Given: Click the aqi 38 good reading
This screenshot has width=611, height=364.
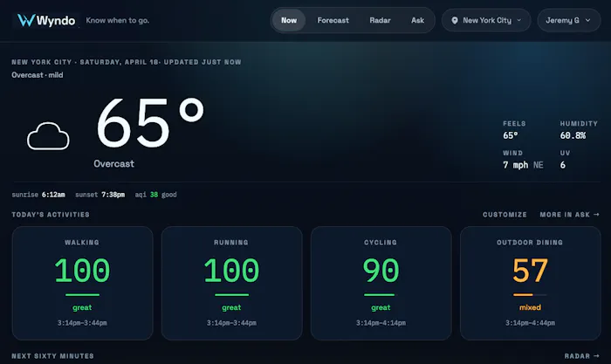Looking at the screenshot, I should coord(155,195).
